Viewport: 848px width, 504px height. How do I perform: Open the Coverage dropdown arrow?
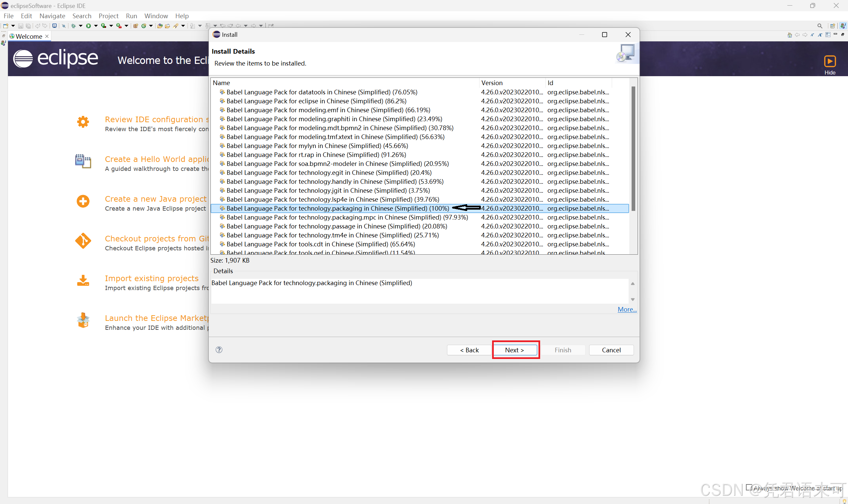click(111, 26)
